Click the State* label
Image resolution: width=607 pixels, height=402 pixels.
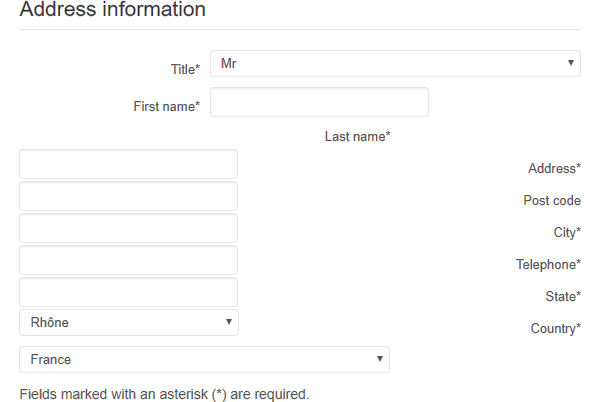pos(564,297)
